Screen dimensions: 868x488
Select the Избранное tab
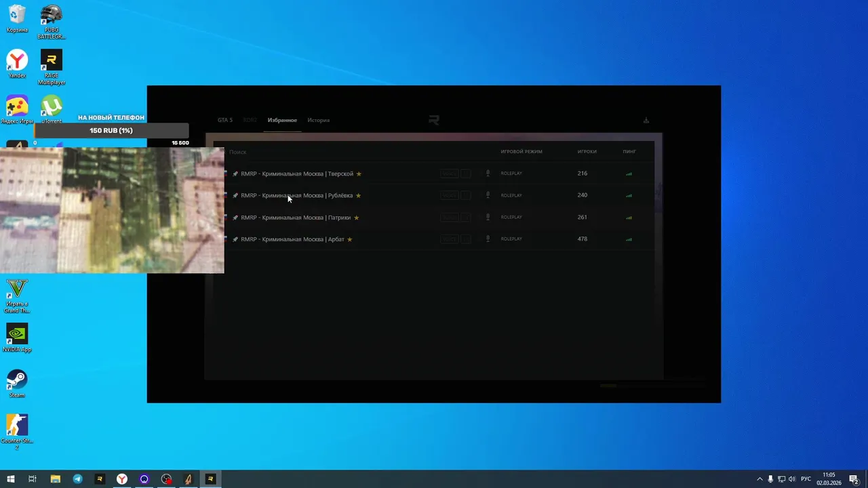point(282,120)
